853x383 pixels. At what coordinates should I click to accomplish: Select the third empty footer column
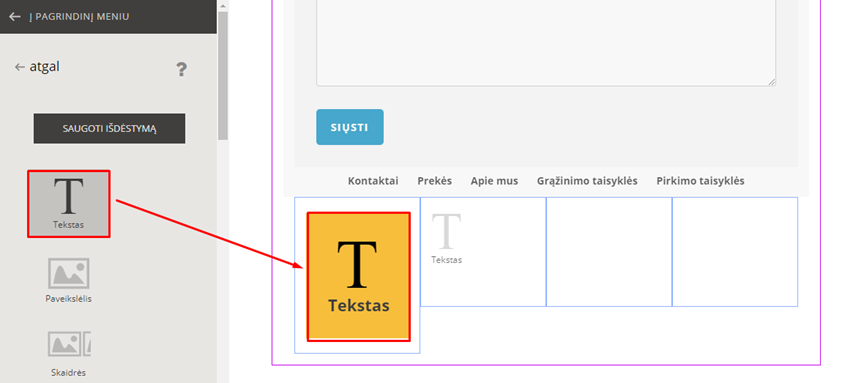pos(609,252)
